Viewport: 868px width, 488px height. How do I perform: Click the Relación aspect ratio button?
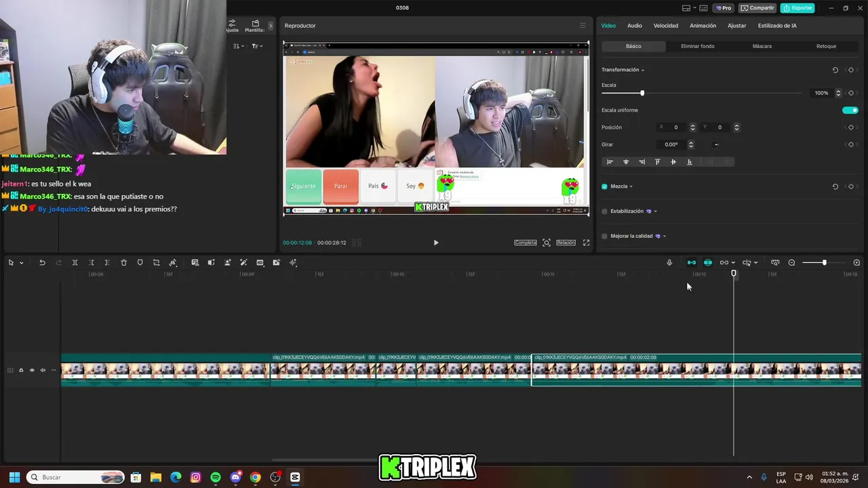566,243
